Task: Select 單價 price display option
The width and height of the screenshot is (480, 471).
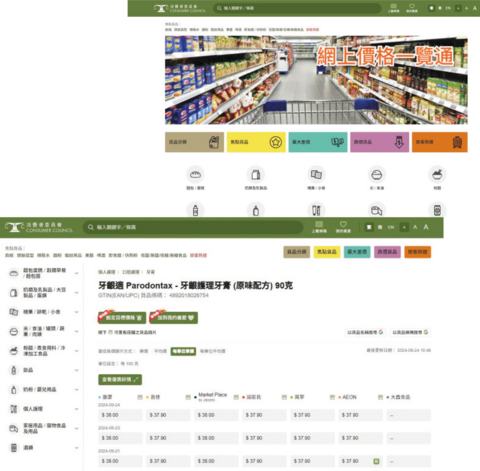Action: [144, 351]
